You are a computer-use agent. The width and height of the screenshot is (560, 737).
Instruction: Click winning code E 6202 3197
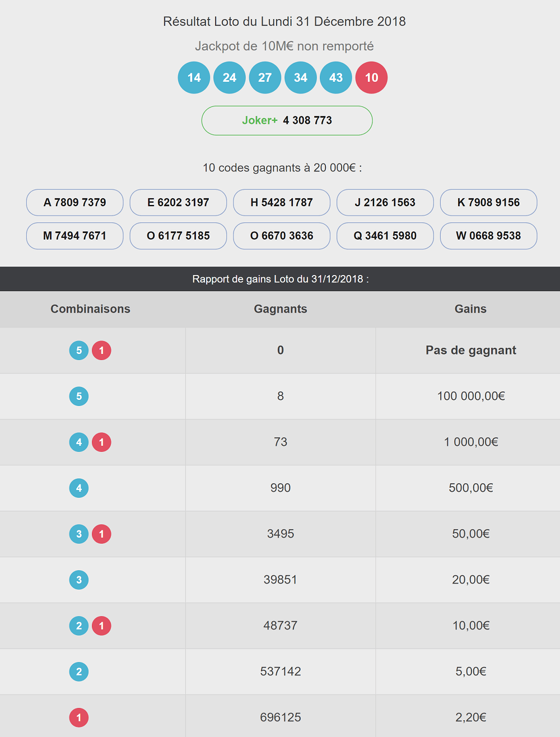pyautogui.click(x=178, y=202)
